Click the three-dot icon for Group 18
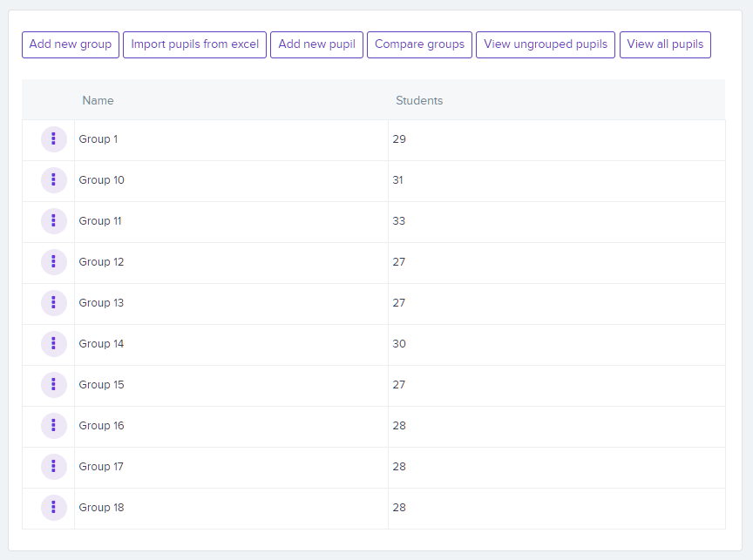Viewport: 753px width, 560px height. (54, 507)
